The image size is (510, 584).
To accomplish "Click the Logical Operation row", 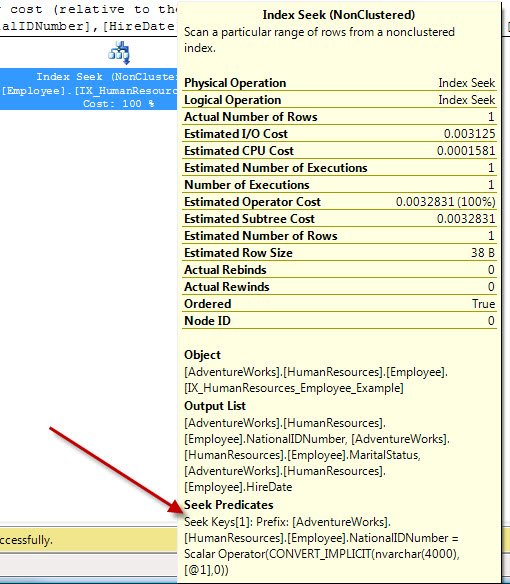I will (x=339, y=100).
